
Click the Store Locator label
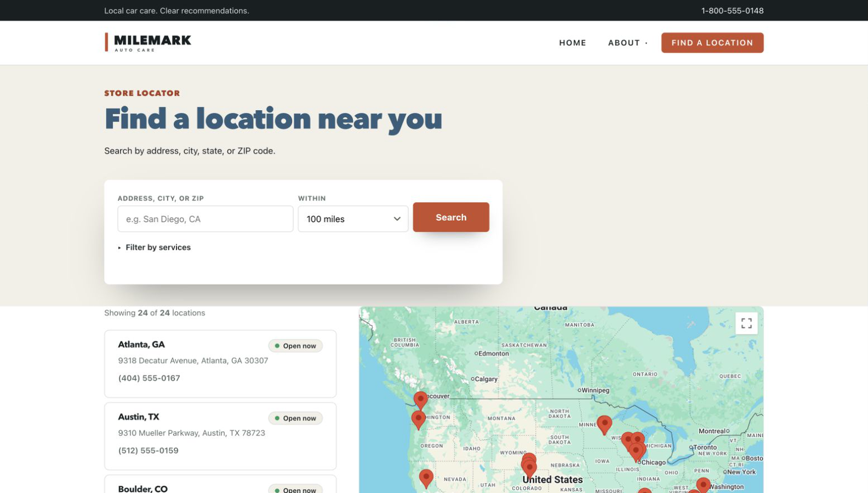point(142,93)
